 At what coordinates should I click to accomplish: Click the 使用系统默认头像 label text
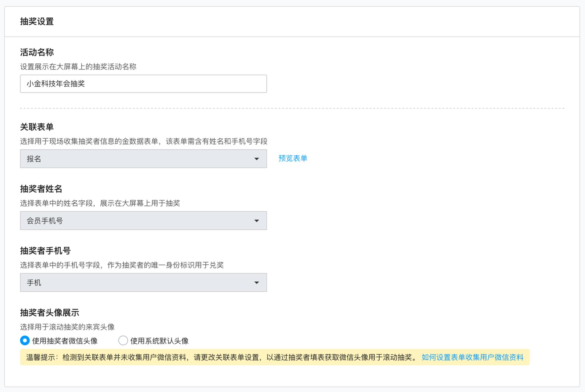click(x=159, y=341)
